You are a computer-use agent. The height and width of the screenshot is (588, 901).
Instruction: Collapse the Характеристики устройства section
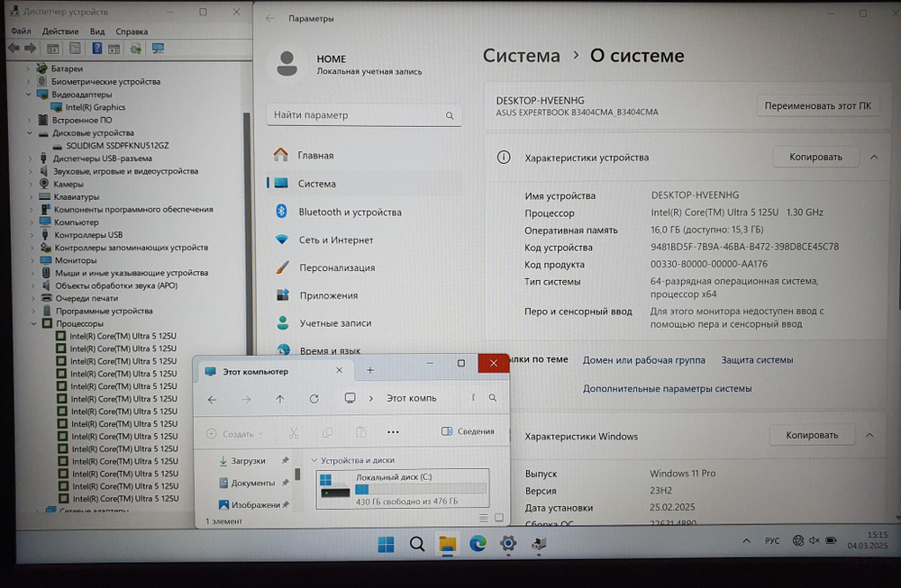(872, 157)
